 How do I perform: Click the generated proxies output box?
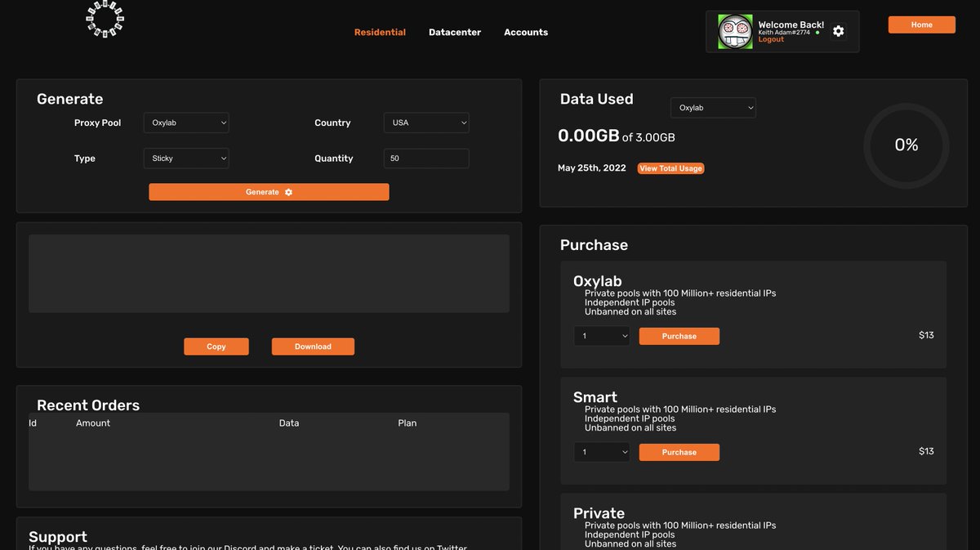point(269,274)
